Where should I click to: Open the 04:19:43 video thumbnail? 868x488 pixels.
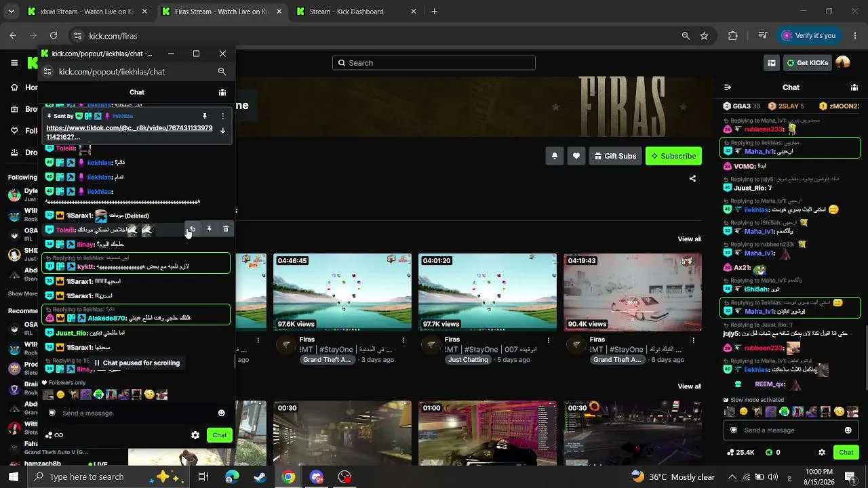[x=633, y=292]
